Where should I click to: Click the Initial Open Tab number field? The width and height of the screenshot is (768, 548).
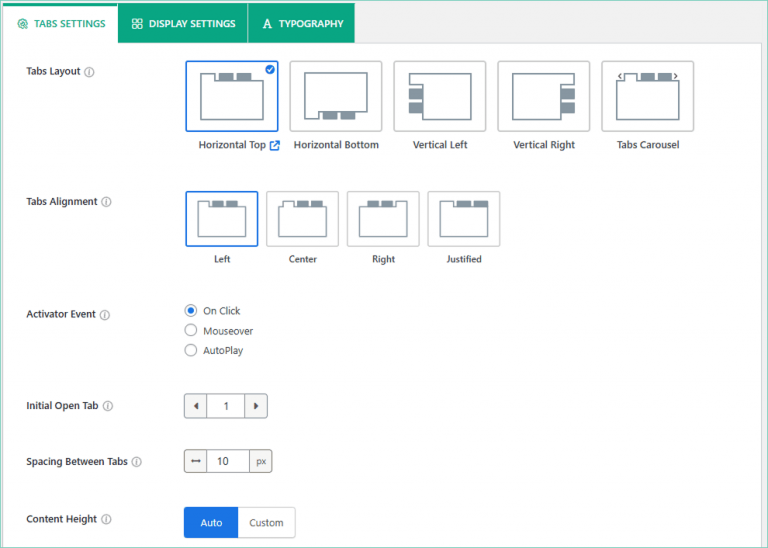click(226, 406)
